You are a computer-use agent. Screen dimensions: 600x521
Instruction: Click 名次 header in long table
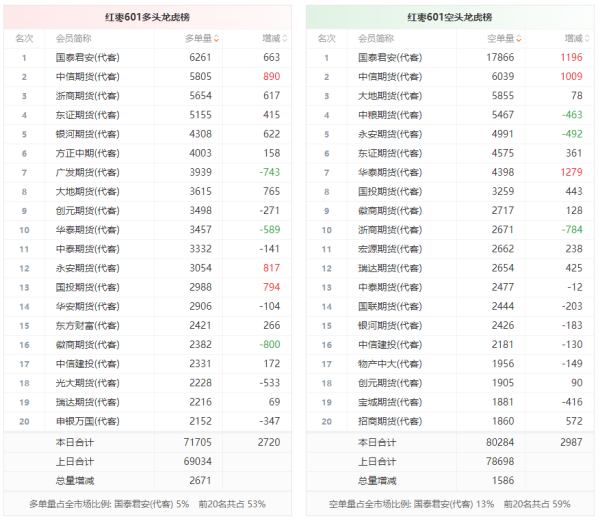click(x=24, y=39)
